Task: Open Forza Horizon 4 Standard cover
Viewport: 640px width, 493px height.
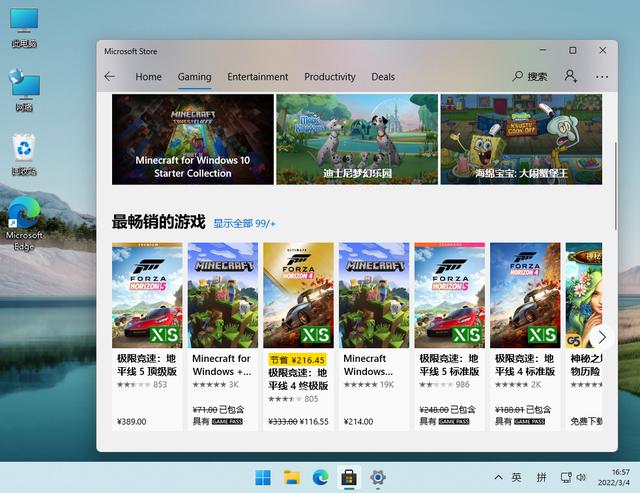Action: coord(525,295)
